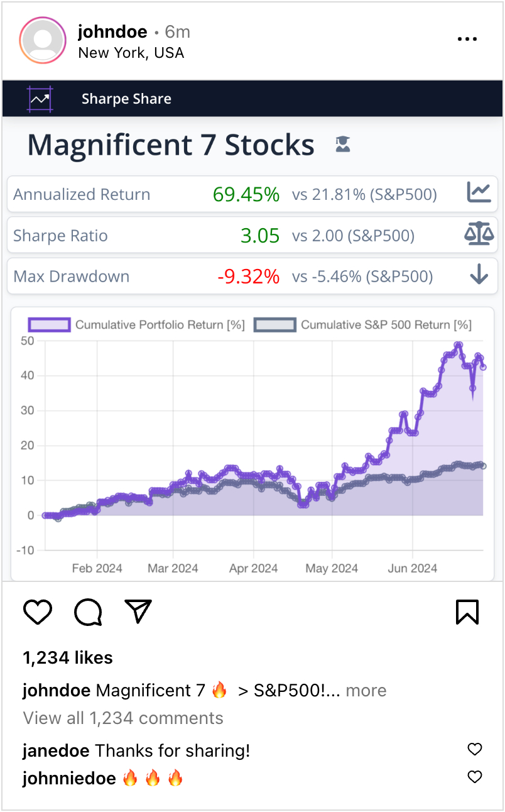Open johndoe's profile from the username
The width and height of the screenshot is (505, 812).
pos(113,31)
